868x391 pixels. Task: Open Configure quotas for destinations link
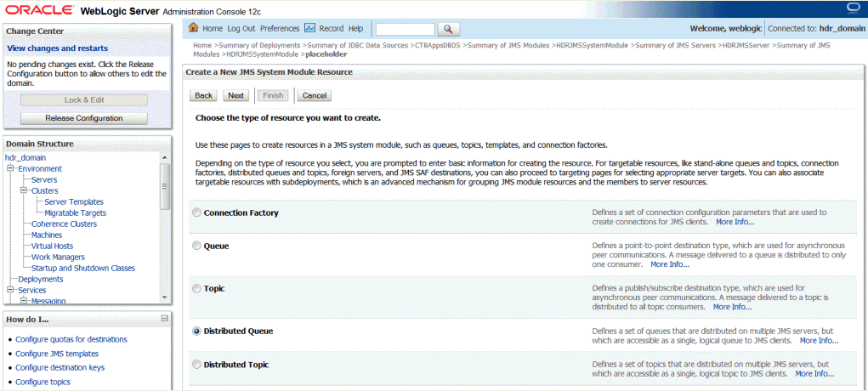tap(71, 339)
